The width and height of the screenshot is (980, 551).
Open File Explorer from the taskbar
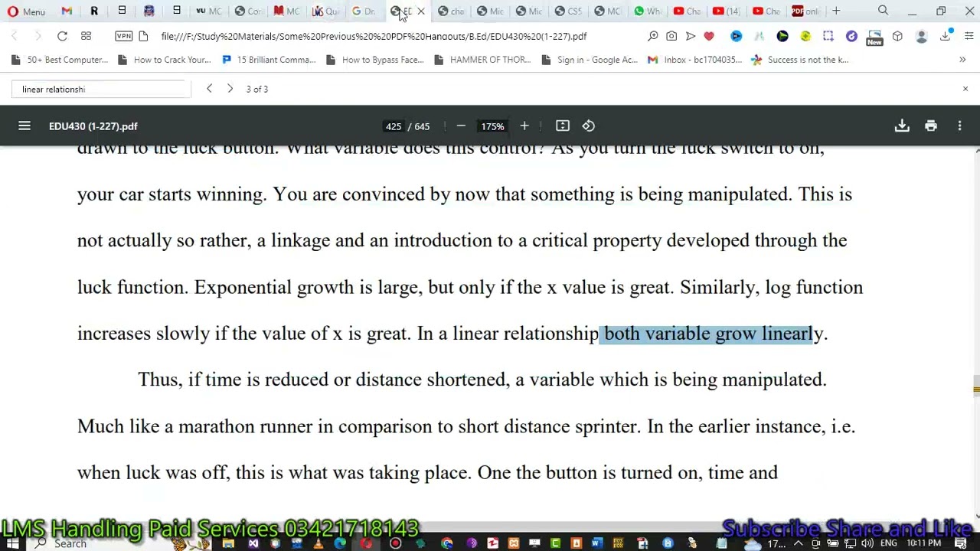[x=228, y=543]
